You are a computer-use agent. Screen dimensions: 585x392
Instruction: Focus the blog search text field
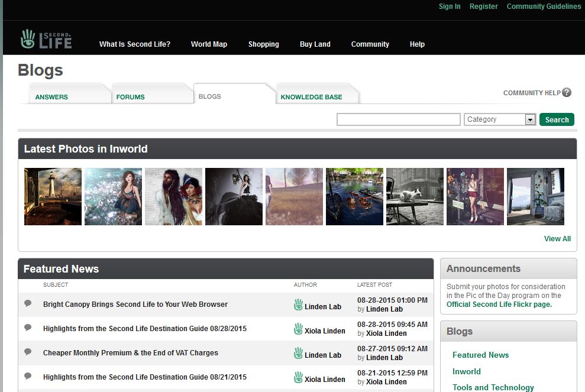tap(398, 119)
